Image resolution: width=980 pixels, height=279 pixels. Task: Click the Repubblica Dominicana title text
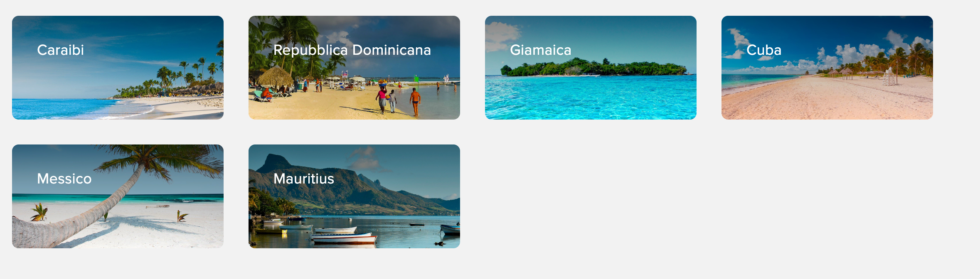point(352,50)
